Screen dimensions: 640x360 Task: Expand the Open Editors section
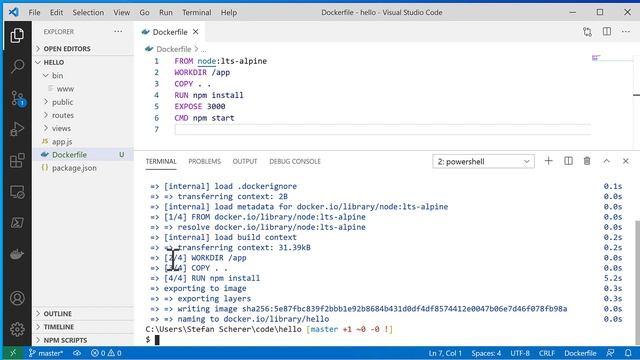coord(83,49)
